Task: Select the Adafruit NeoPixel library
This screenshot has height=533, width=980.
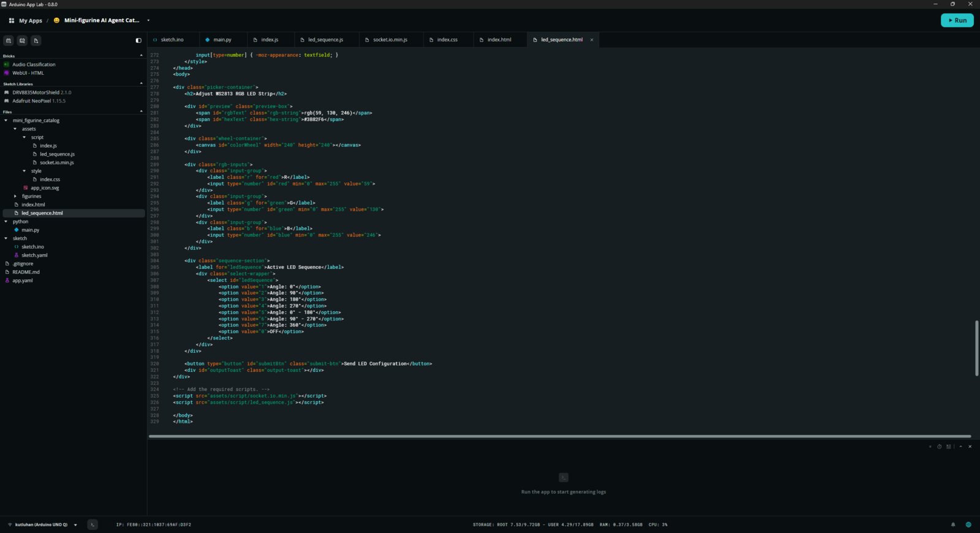Action: [39, 101]
